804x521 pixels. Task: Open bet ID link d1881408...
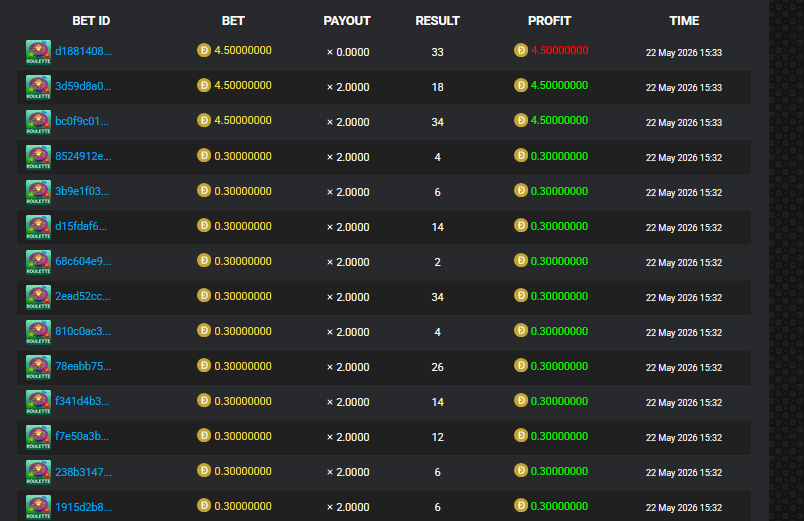click(83, 51)
